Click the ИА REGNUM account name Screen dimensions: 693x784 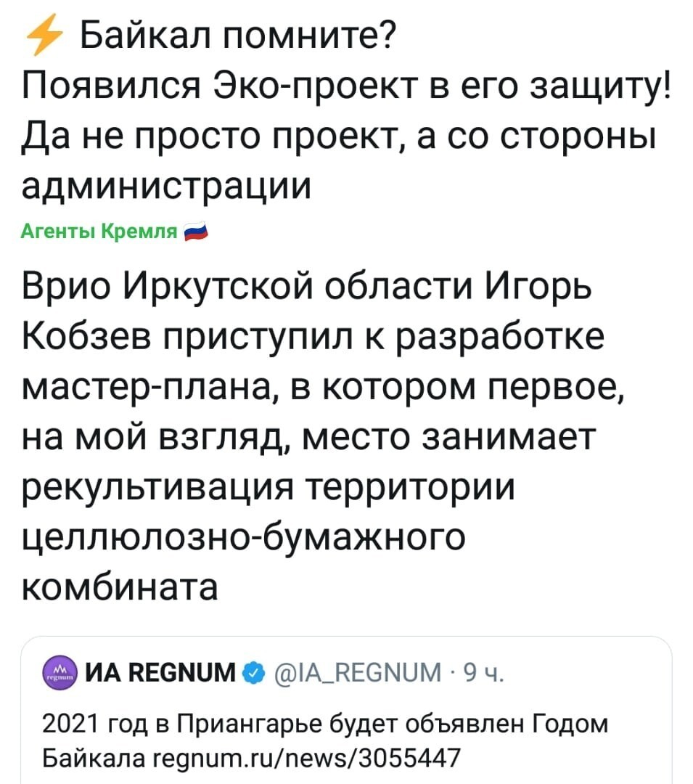pyautogui.click(x=161, y=672)
